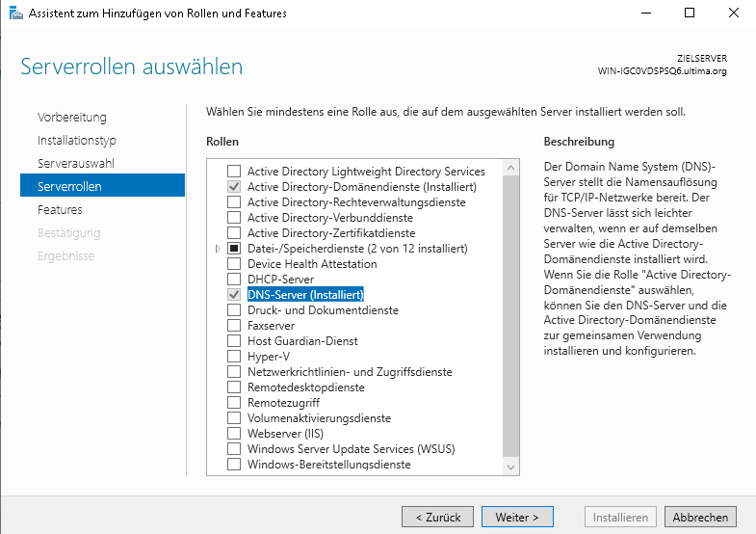Image resolution: width=756 pixels, height=534 pixels.
Task: Switch to the Serverauswahl step
Action: pyautogui.click(x=76, y=164)
